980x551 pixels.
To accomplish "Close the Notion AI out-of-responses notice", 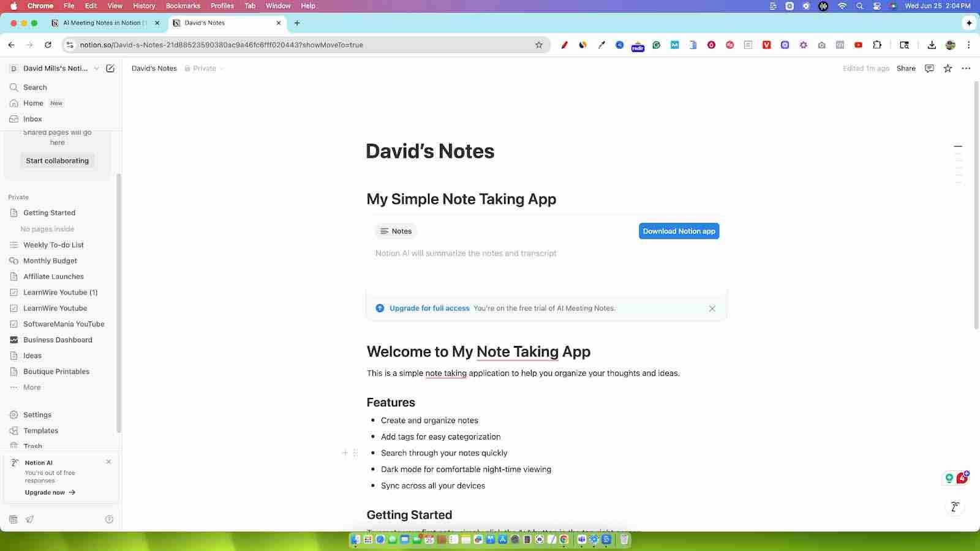I will pyautogui.click(x=108, y=462).
